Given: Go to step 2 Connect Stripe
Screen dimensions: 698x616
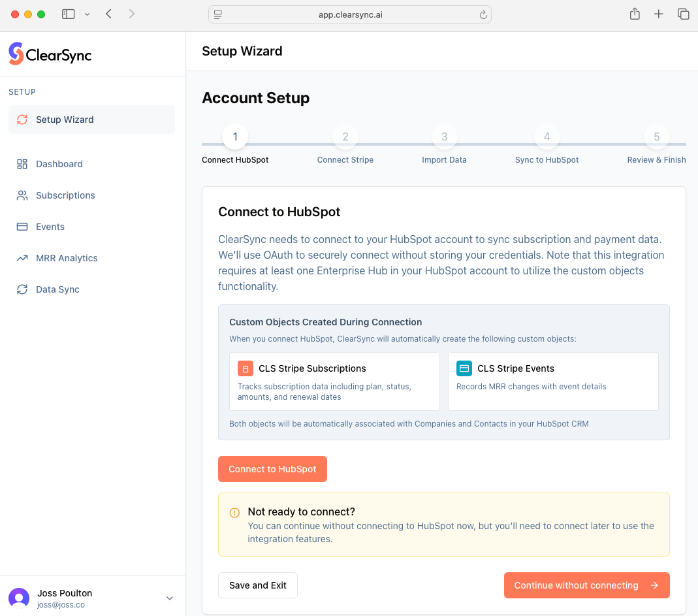Looking at the screenshot, I should point(345,137).
